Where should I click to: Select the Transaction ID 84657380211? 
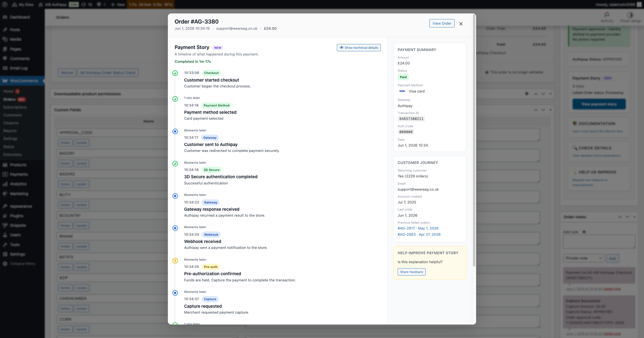coord(411,119)
